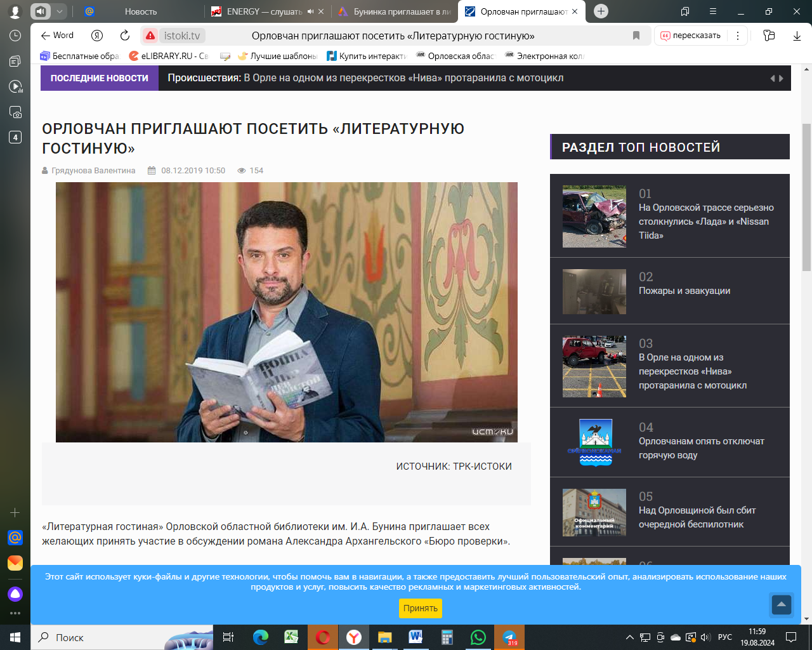Click the Yandex home 'Я' icon
This screenshot has width=812, height=650.
[x=97, y=36]
